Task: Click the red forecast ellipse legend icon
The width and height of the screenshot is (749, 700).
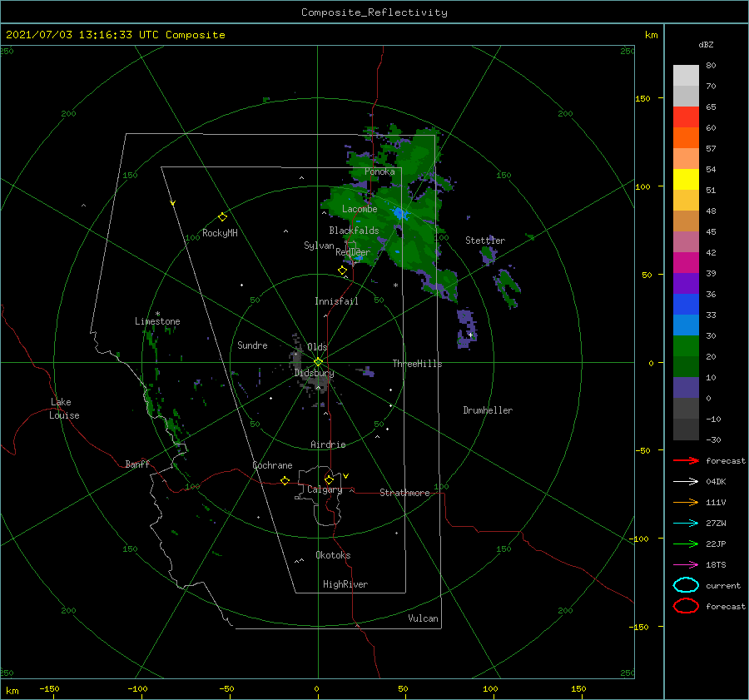Action: pos(686,606)
